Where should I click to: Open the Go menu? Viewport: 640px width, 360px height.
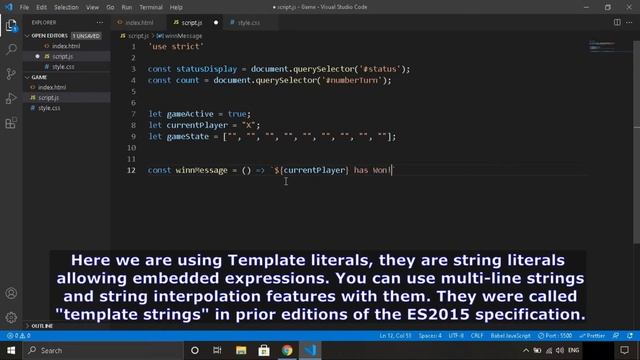tap(110, 7)
